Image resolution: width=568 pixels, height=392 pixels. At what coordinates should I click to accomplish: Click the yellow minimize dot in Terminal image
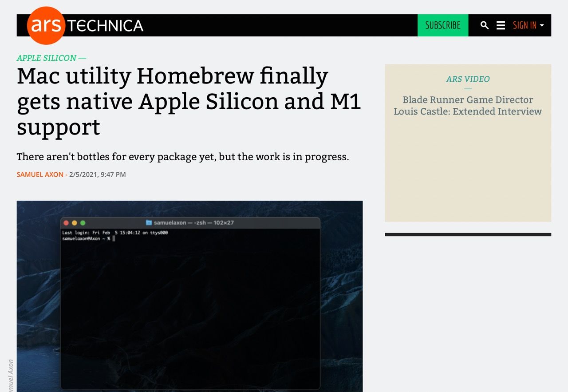click(x=75, y=223)
